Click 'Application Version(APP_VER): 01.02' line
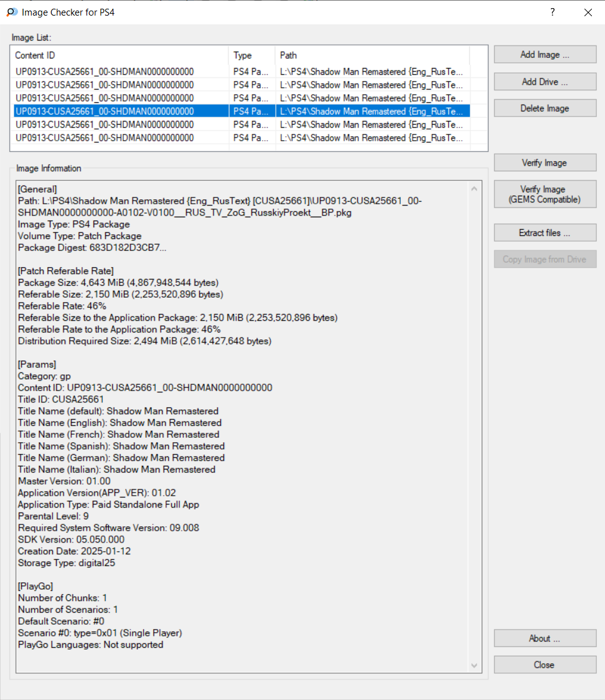Screen dimensions: 605x700 pyautogui.click(x=97, y=493)
